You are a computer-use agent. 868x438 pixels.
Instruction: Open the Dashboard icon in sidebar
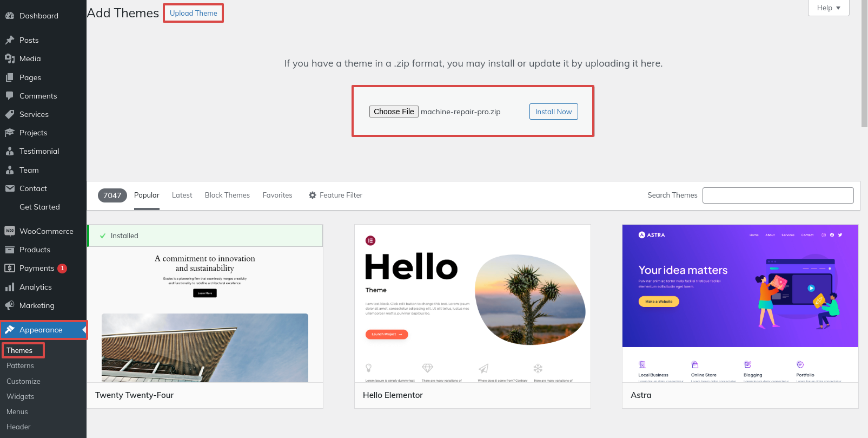pyautogui.click(x=10, y=16)
